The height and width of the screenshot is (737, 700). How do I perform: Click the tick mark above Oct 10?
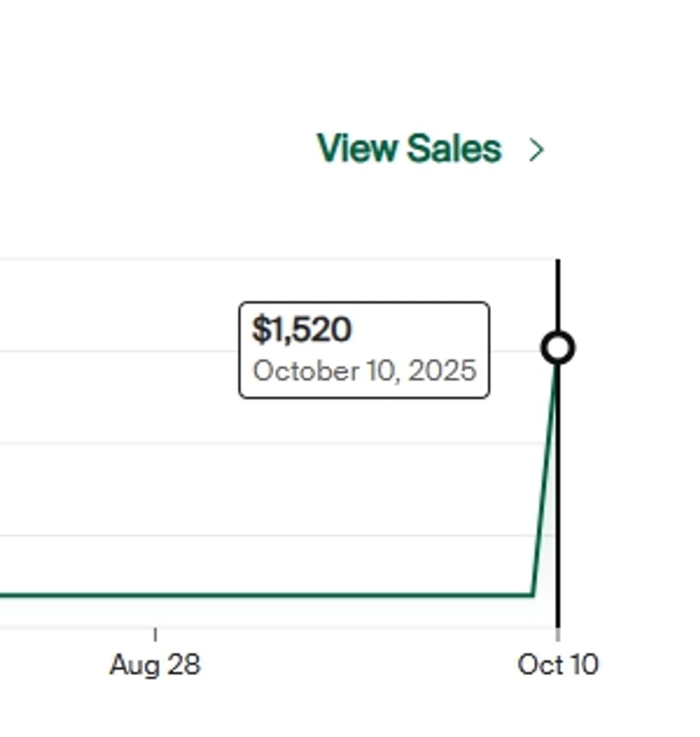pyautogui.click(x=558, y=635)
